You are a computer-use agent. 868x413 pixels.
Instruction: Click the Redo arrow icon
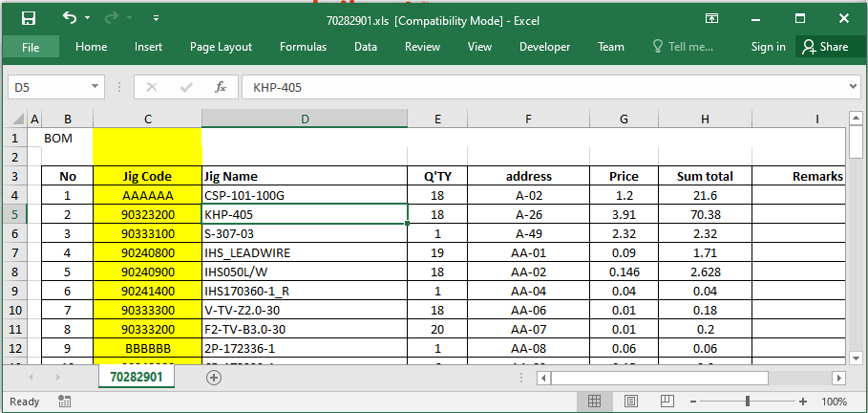tap(111, 18)
